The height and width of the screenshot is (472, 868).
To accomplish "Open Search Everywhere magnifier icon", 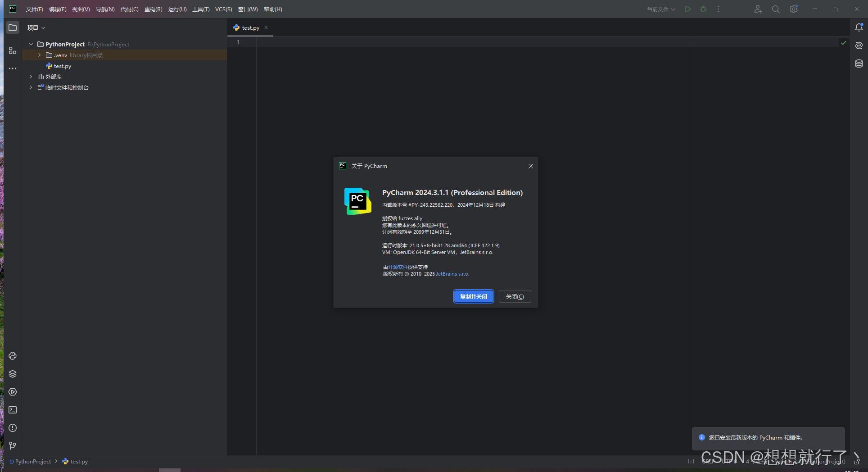I will click(x=776, y=9).
